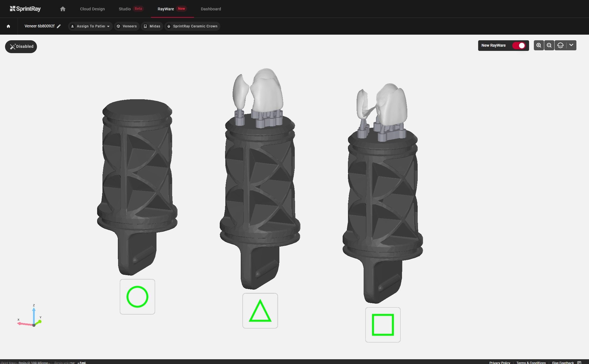Click the small home icon in breadcrumb bar
This screenshot has height=364, width=589.
pyautogui.click(x=8, y=26)
